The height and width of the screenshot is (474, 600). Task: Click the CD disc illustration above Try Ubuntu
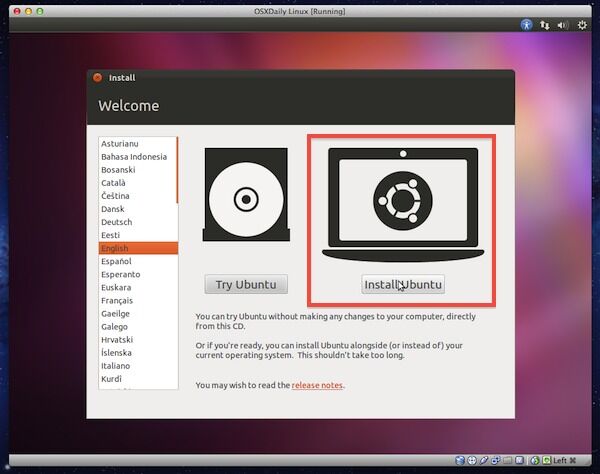pos(246,194)
